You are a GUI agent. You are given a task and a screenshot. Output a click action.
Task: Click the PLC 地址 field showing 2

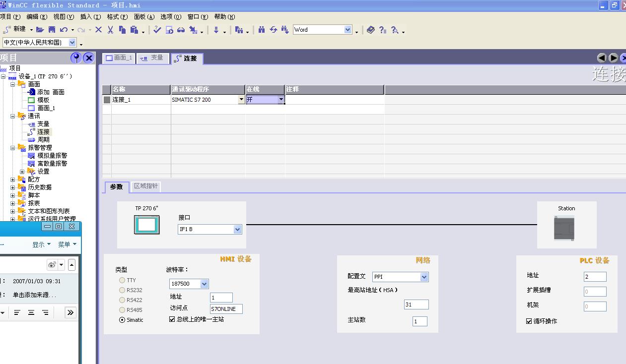595,277
